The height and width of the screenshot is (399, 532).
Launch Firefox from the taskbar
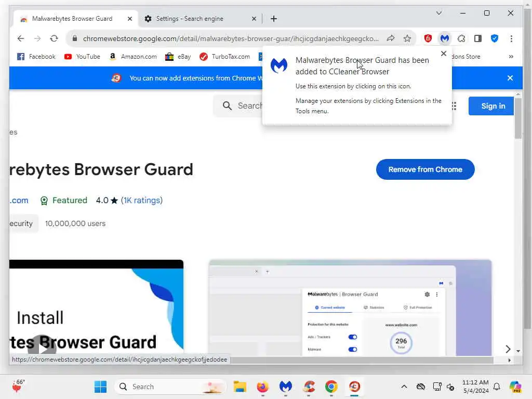coord(262,387)
